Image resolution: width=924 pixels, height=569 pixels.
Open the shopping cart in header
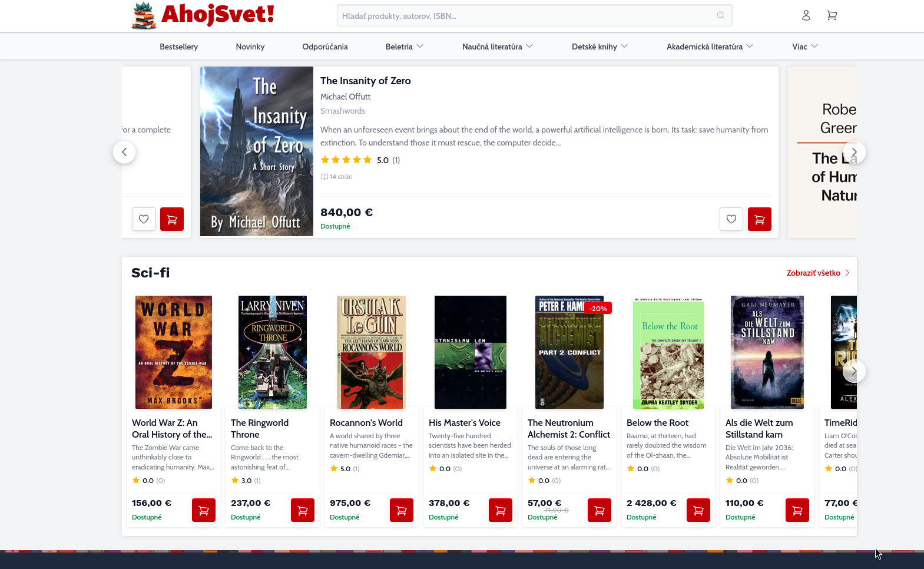coord(832,15)
